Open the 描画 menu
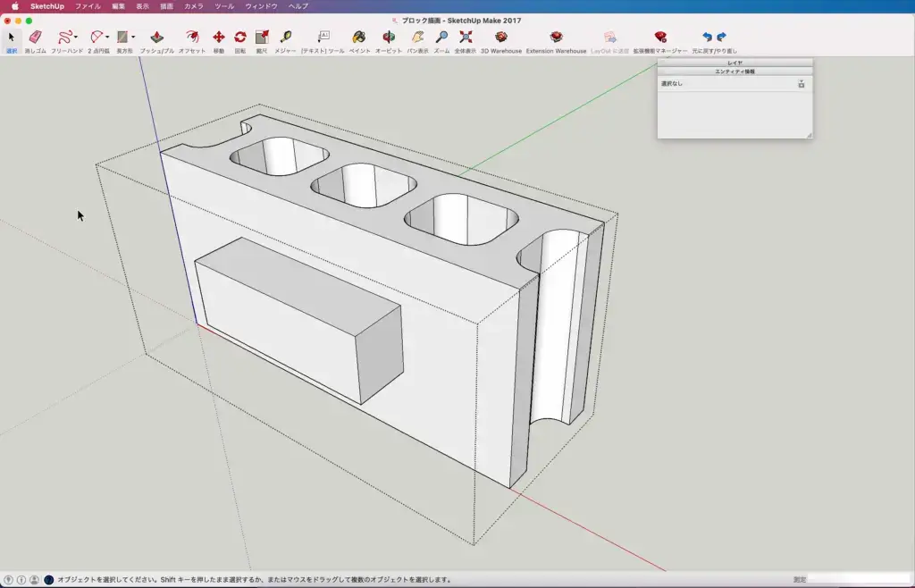 166,6
